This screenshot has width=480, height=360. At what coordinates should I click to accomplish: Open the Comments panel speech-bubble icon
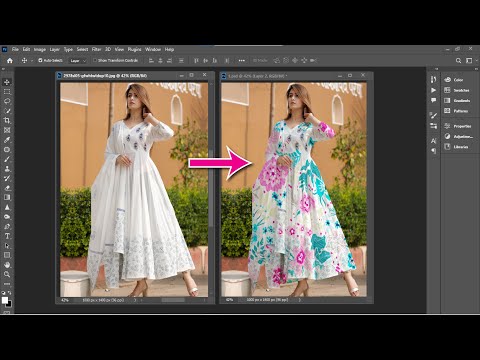(433, 100)
